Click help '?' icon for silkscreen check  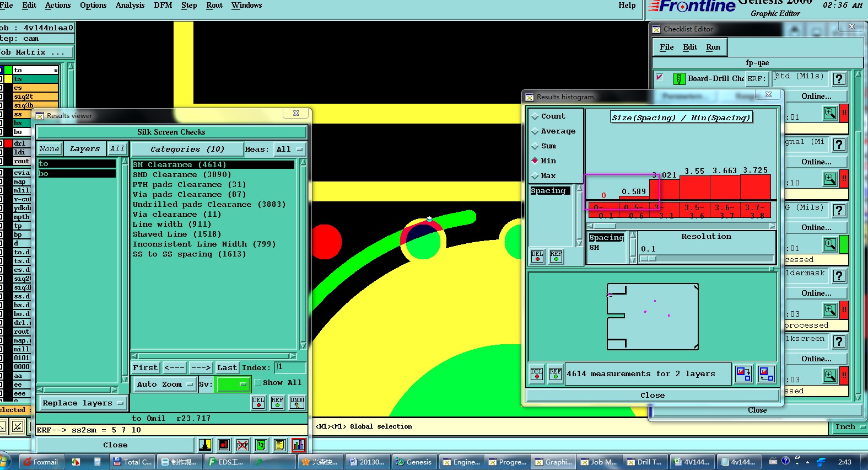tap(839, 341)
